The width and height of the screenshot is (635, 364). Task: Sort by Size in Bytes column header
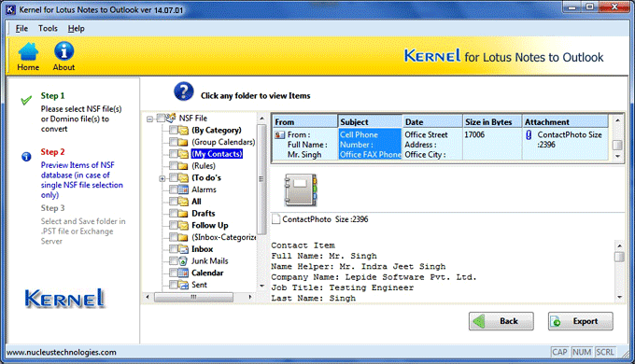point(492,121)
